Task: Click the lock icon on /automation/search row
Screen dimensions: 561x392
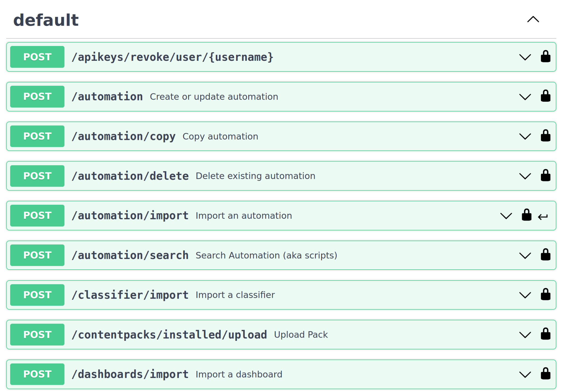Action: (545, 255)
